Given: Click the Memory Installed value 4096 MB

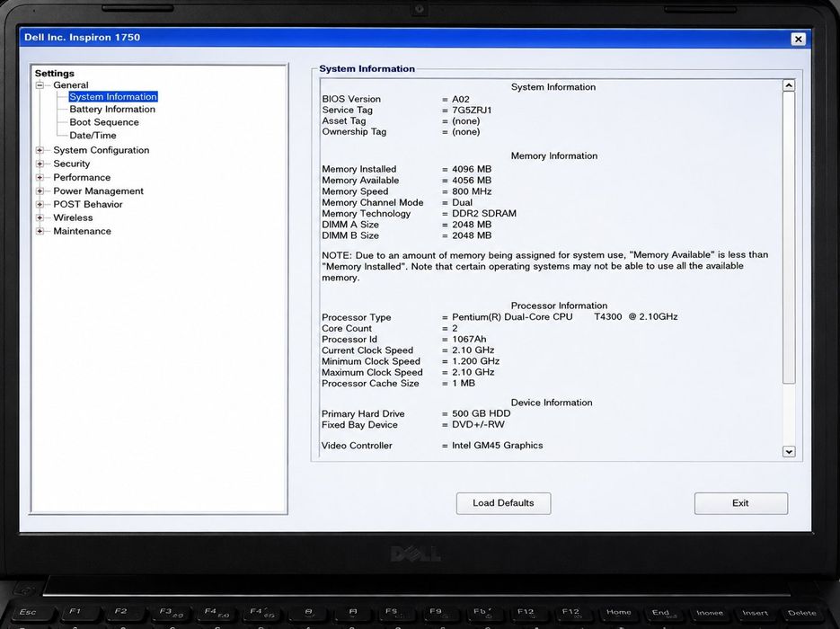Looking at the screenshot, I should [472, 169].
